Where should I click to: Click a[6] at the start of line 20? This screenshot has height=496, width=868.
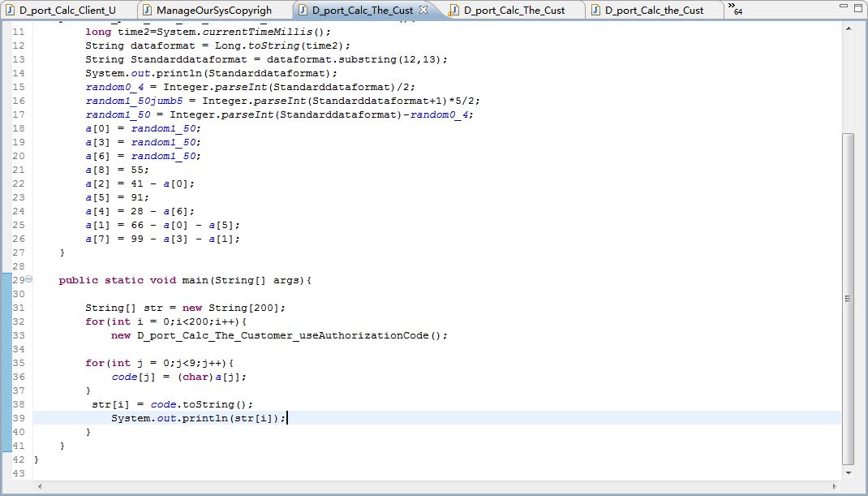coord(98,157)
